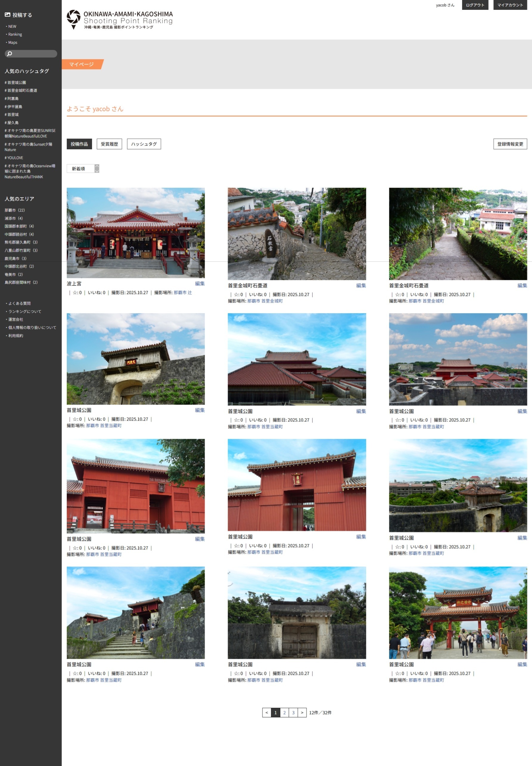Open Maps link in sidebar

tap(13, 42)
